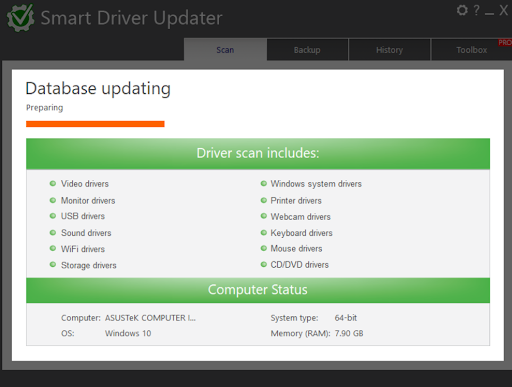This screenshot has height=387, width=512.
Task: Click the USB drivers bullet icon
Action: click(53, 216)
